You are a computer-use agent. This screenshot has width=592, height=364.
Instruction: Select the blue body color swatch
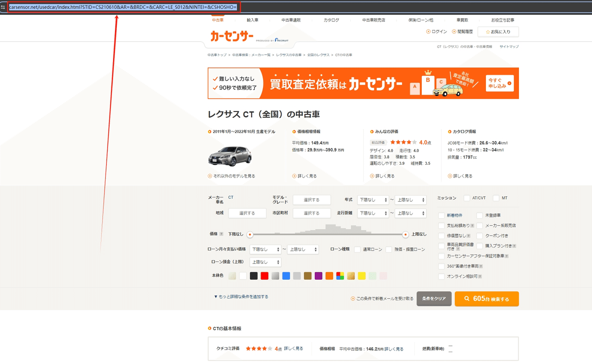[286, 276]
